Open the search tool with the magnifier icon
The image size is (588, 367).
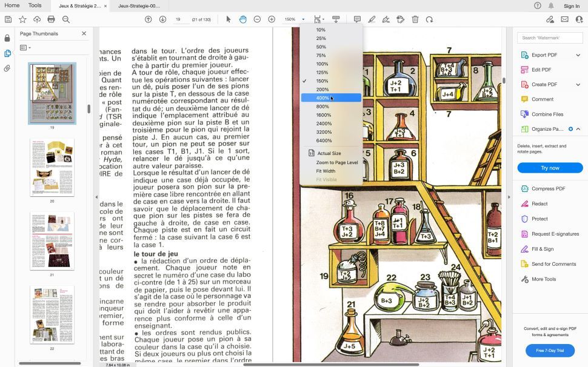click(65, 19)
